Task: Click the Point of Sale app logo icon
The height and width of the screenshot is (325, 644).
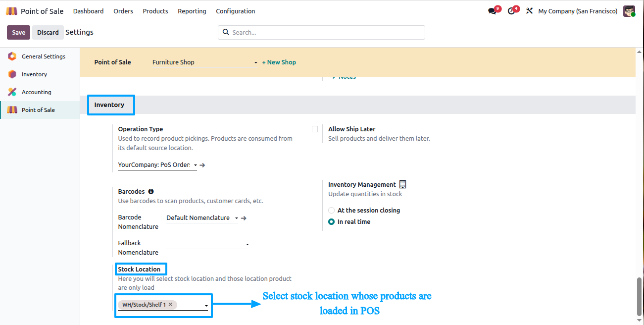Action: coord(12,11)
